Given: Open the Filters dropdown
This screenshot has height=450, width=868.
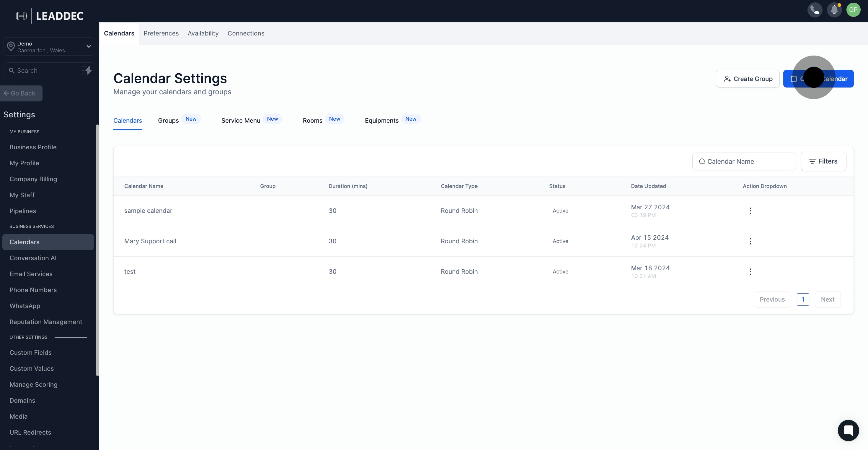Looking at the screenshot, I should coord(823,161).
